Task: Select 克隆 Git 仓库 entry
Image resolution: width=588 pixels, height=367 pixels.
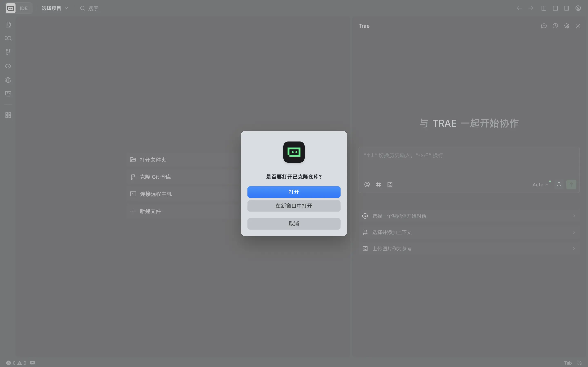Action: click(156, 177)
